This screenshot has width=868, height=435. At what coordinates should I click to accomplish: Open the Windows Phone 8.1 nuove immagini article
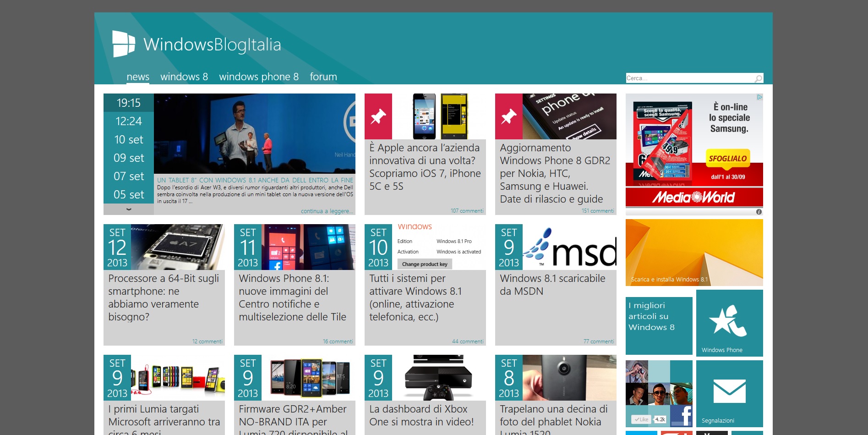292,297
